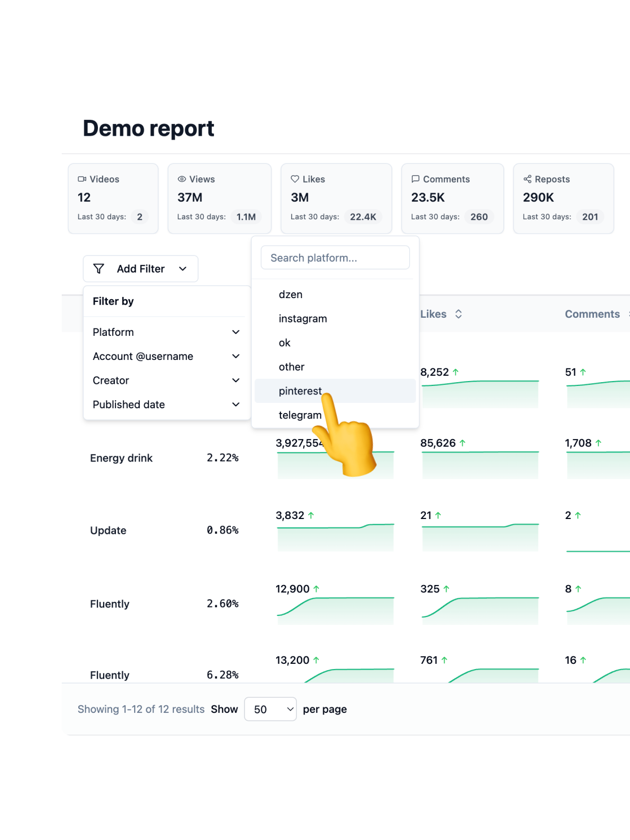This screenshot has height=840, width=630.
Task: Click the Reposts 290K stat card
Action: (x=563, y=199)
